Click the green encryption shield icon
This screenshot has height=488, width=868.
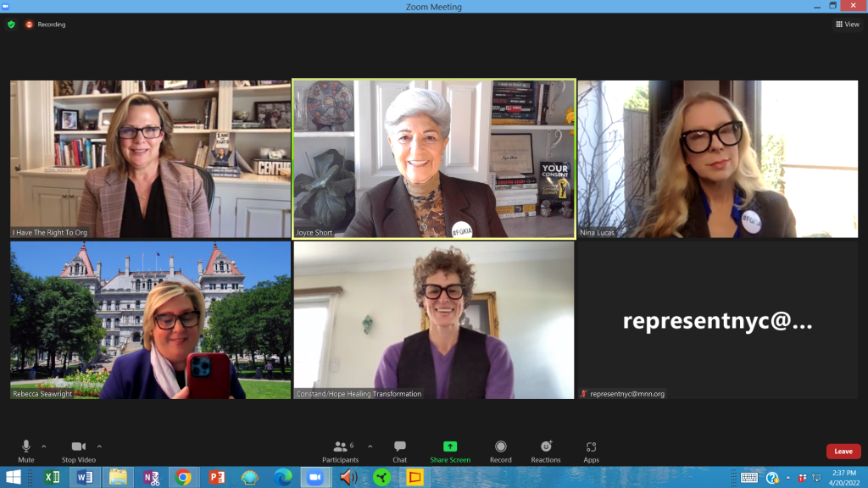pyautogui.click(x=11, y=25)
